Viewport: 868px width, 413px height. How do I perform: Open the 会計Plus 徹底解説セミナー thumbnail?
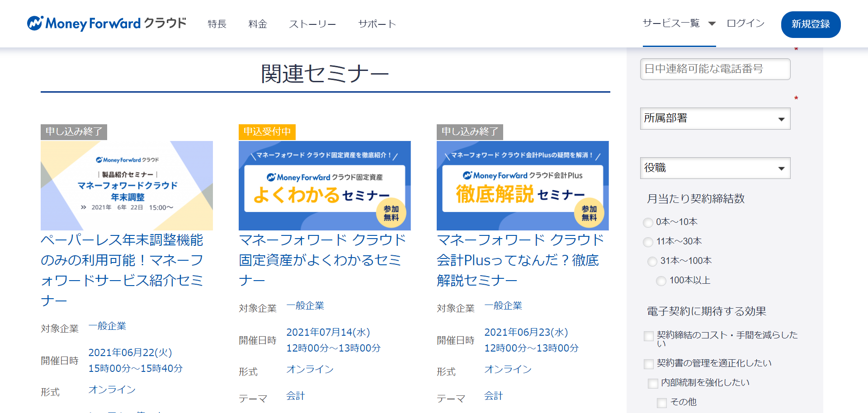(523, 186)
